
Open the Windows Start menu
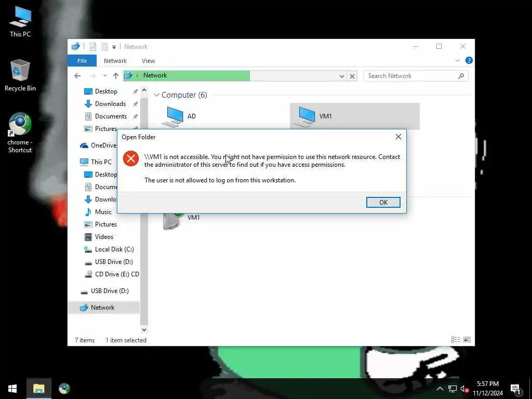[12, 389]
